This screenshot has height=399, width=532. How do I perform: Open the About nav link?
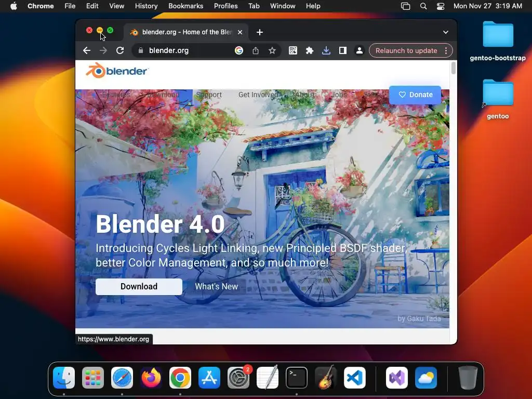point(304,95)
